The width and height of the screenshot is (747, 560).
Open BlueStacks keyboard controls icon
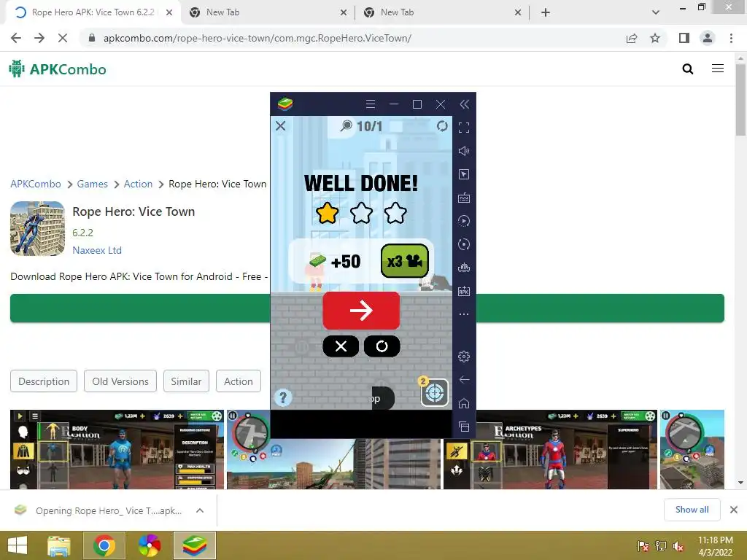(x=463, y=198)
